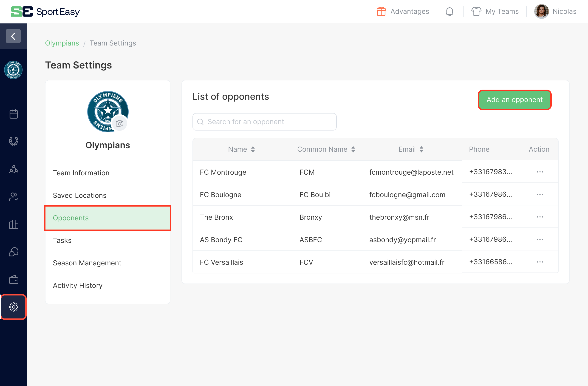Open the team members group icon
This screenshot has height=386, width=588.
(x=14, y=169)
